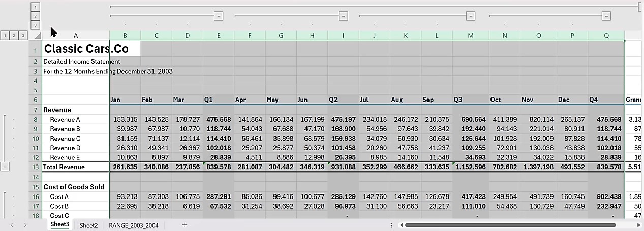Switch to the Sheet2 tab
Image resolution: width=644 pixels, height=231 pixels.
(88, 225)
